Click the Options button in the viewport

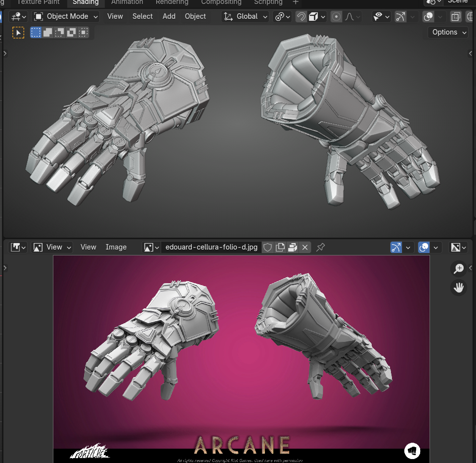(447, 32)
